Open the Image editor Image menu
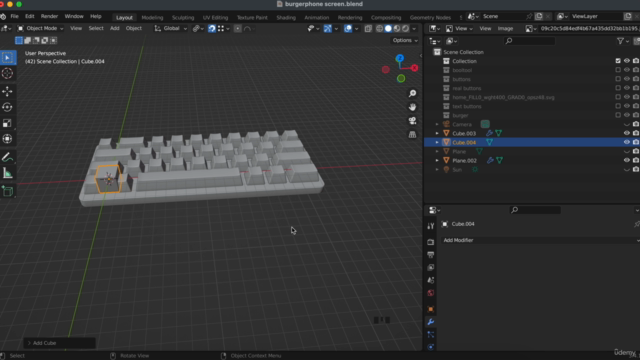The height and width of the screenshot is (360, 640). click(505, 28)
